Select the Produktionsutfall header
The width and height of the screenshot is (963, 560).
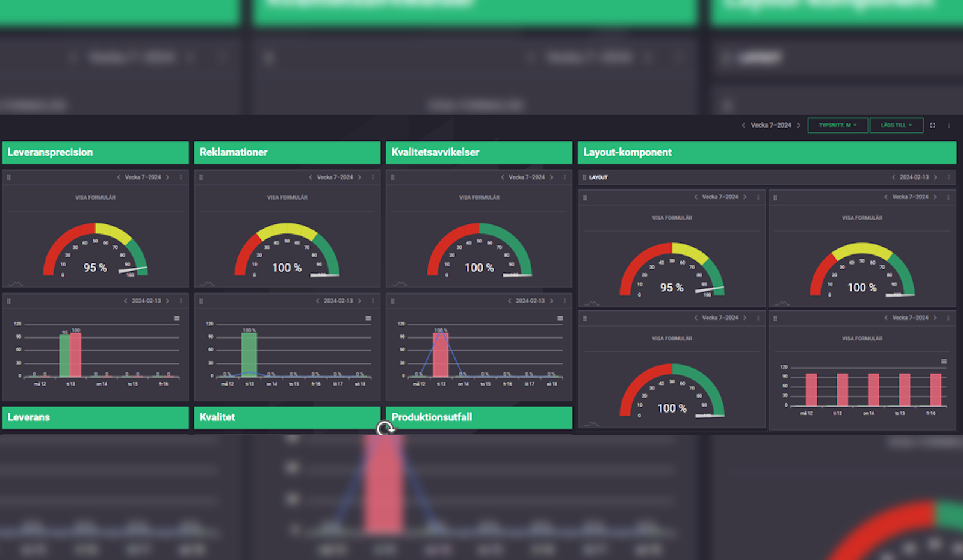point(479,417)
